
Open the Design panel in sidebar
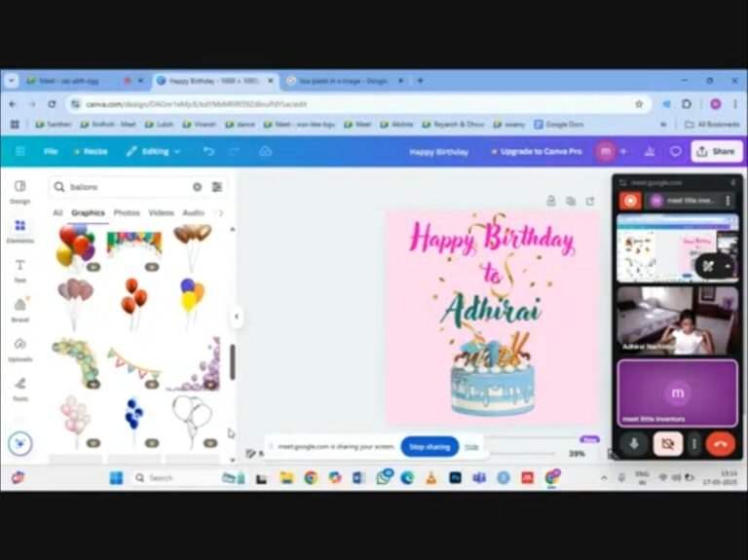(19, 189)
